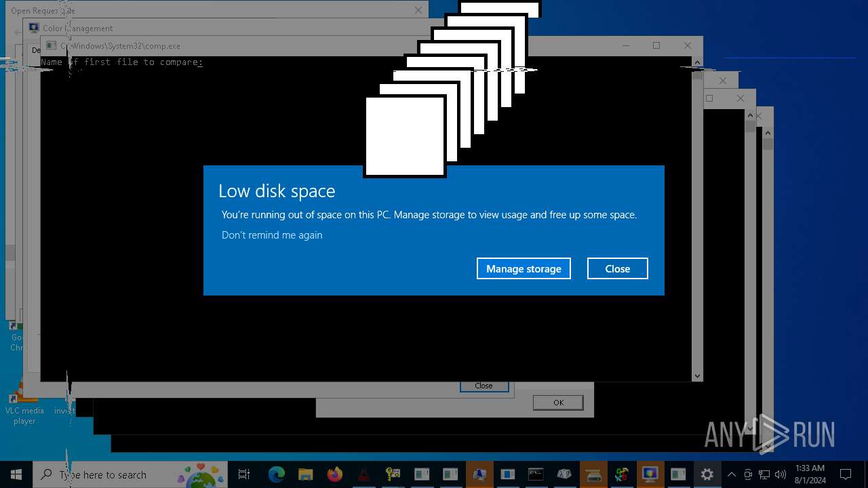Screen dimensions: 868x488
Task: Launch Microsoft Edge from taskbar
Action: tap(276, 474)
